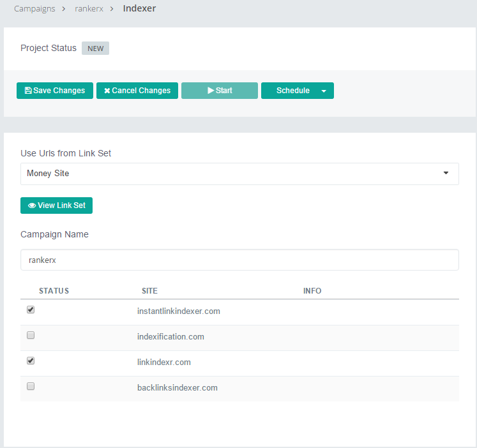
Task: Select linkindexr.com site text
Action: (164, 362)
